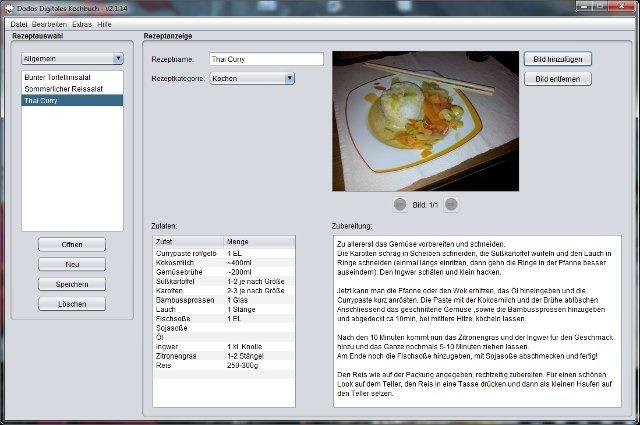Select the Kokosmilch ingredient cell
Screen dimensions: 640x425
tap(189, 263)
